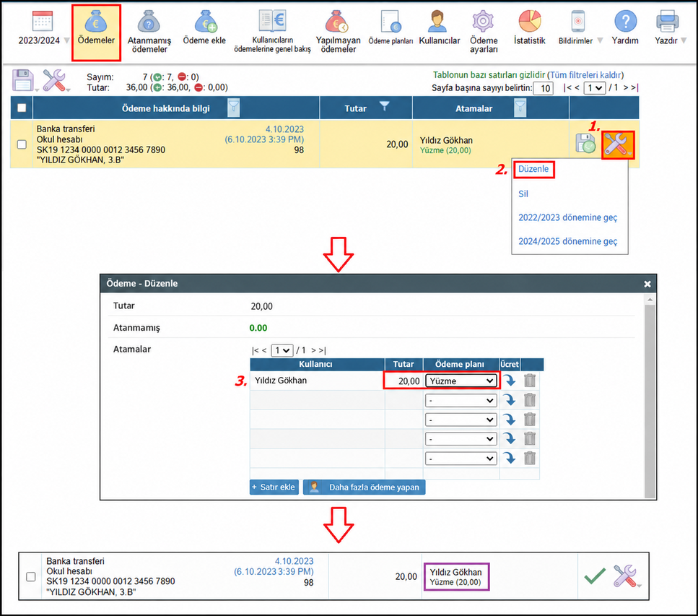Click the Sayfa başına sayıyı input field

click(543, 88)
